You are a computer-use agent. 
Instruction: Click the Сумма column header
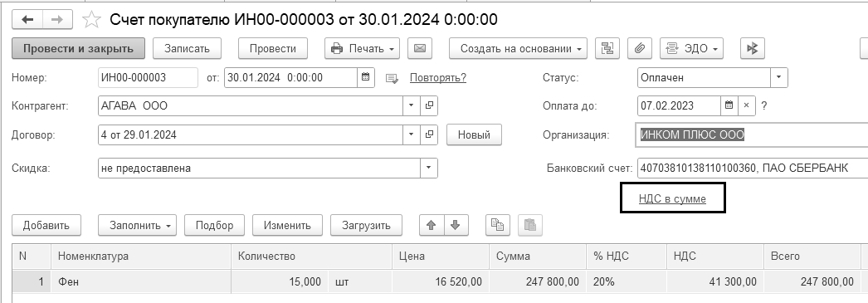pos(538,256)
